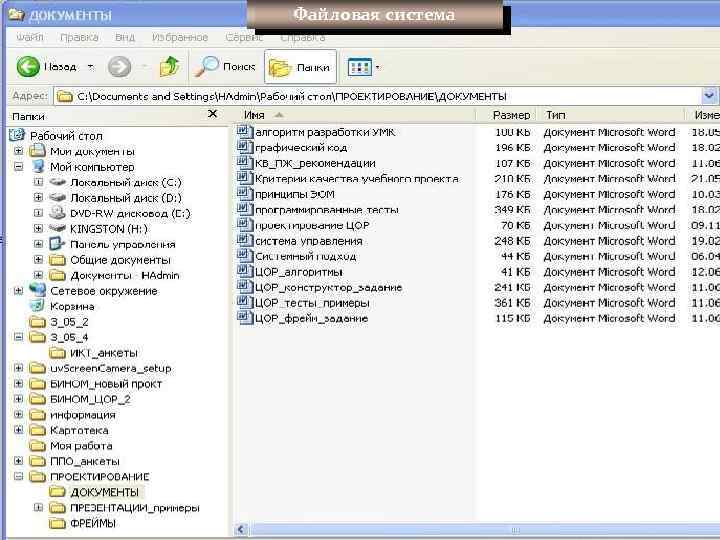Viewport: 720px width, 540px height.
Task: Sort files by Тип column header
Action: click(612, 115)
